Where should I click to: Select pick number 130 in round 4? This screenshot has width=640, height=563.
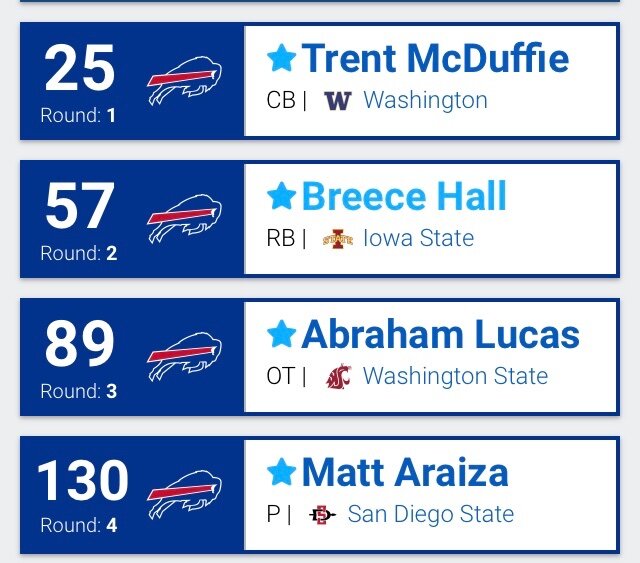83,480
